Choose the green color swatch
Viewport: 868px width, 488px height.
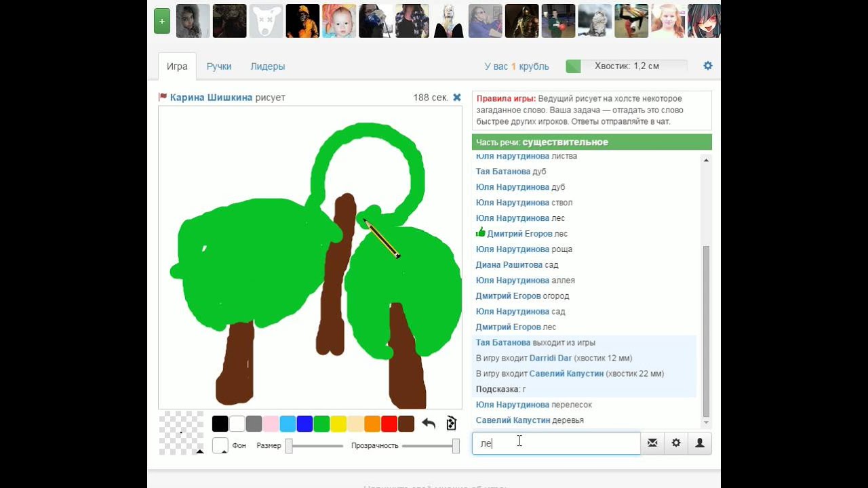[x=321, y=424]
